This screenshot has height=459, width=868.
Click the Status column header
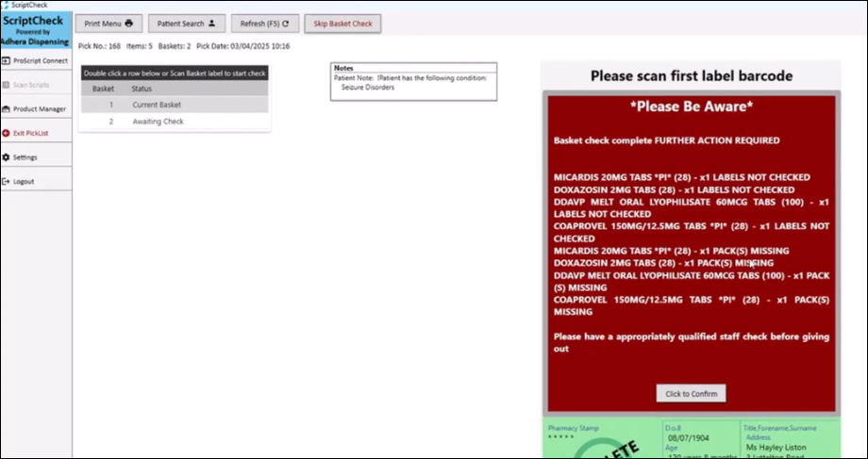tap(142, 89)
